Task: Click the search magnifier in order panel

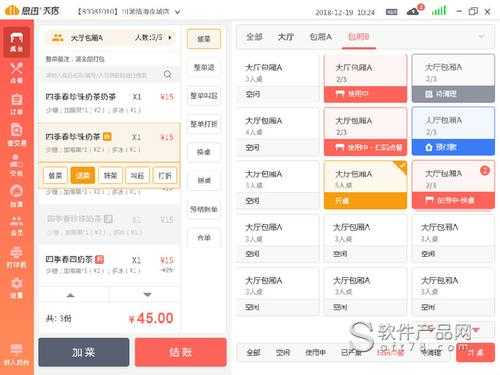Action: [x=168, y=74]
